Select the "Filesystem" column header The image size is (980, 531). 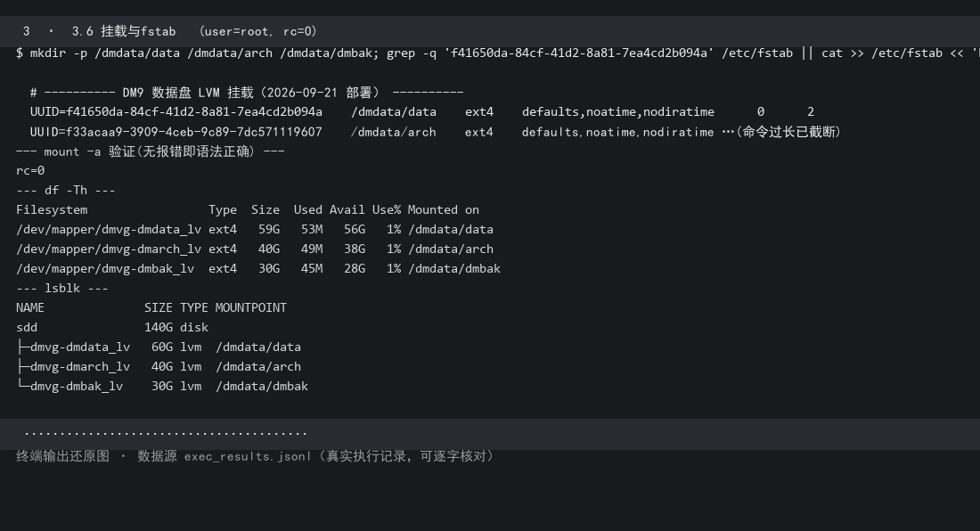click(x=52, y=210)
